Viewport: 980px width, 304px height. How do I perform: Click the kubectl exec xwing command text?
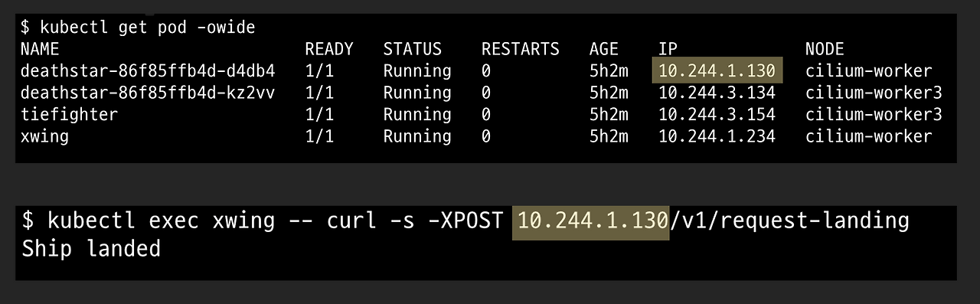161,221
